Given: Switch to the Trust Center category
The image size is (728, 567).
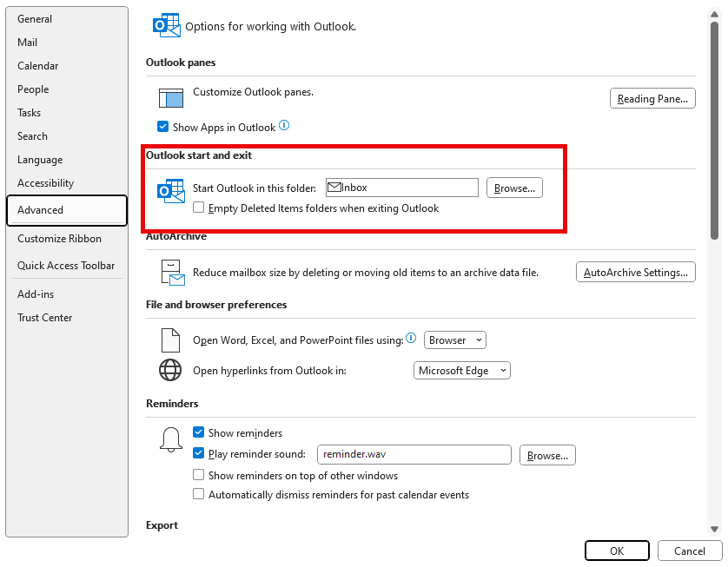Looking at the screenshot, I should 44,318.
